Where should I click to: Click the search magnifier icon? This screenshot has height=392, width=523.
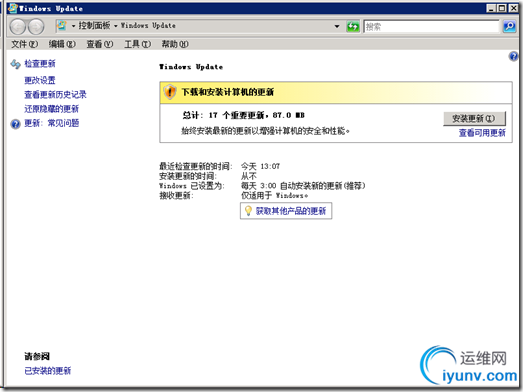[509, 26]
